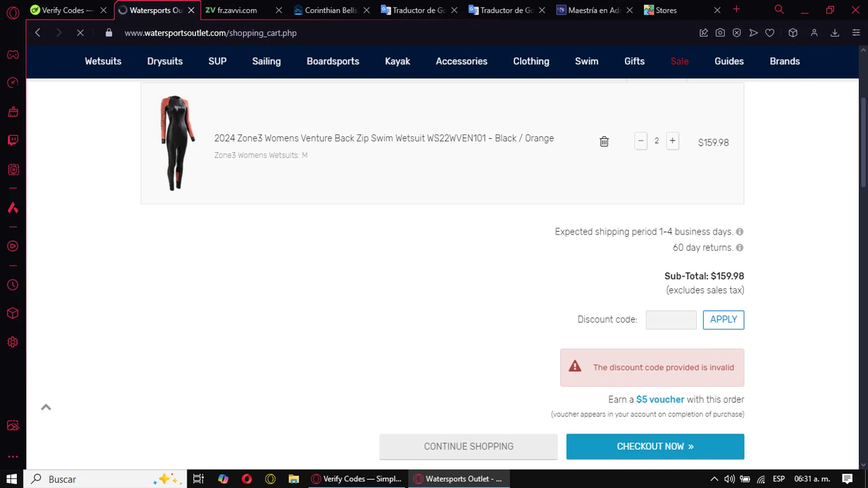
Task: Open the Gifts menu
Action: click(634, 61)
